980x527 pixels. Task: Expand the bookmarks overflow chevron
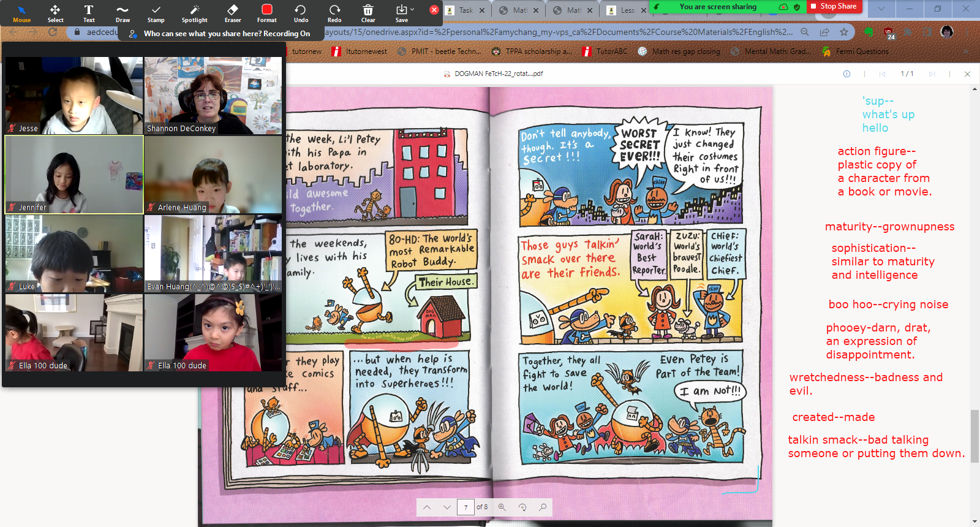click(x=967, y=51)
